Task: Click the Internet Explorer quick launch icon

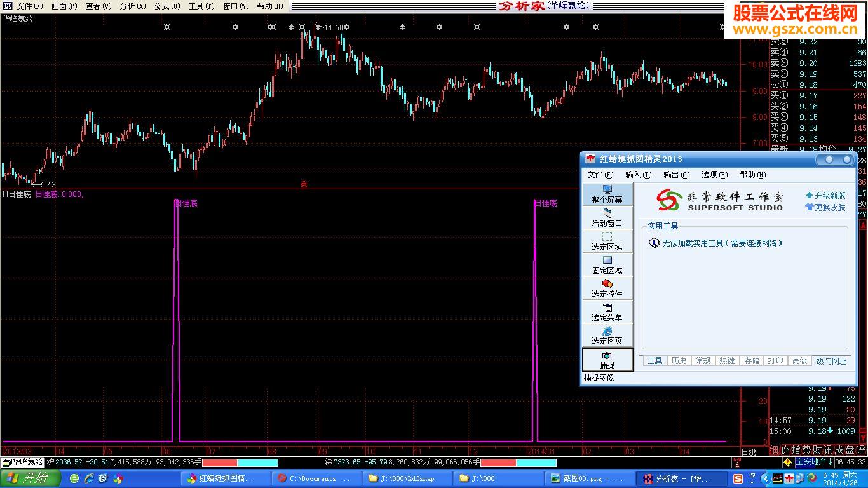Action: click(x=89, y=478)
